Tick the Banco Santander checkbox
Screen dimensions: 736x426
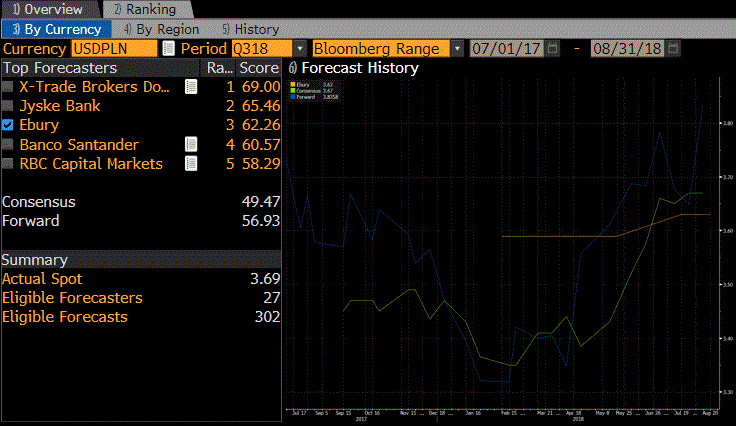[x=8, y=145]
